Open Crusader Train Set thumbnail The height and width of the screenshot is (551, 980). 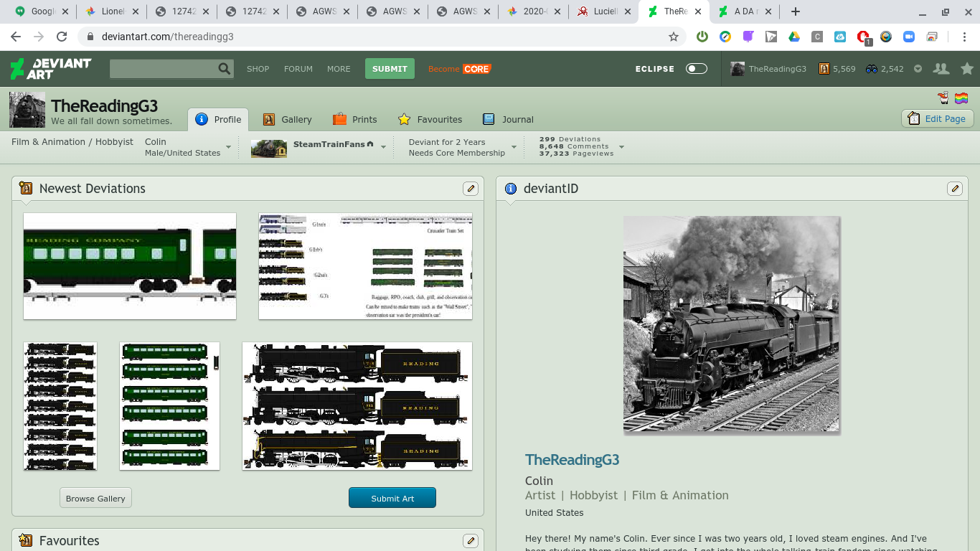365,266
